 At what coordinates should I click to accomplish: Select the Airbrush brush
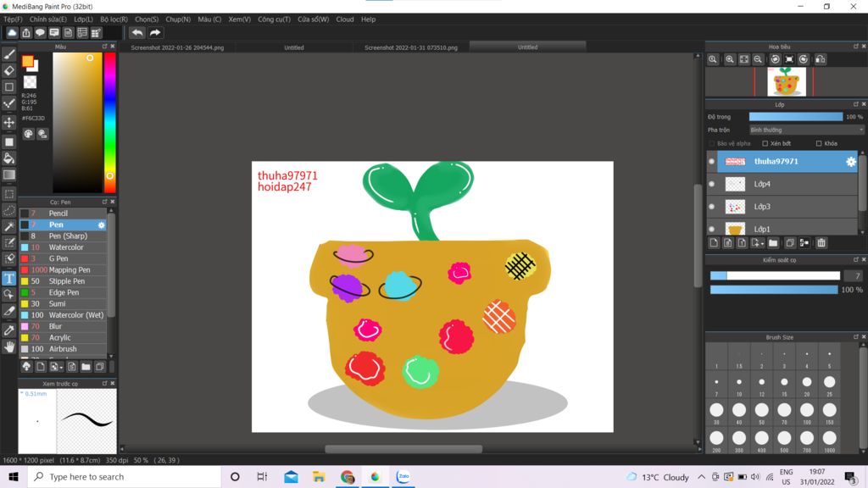(63, 349)
